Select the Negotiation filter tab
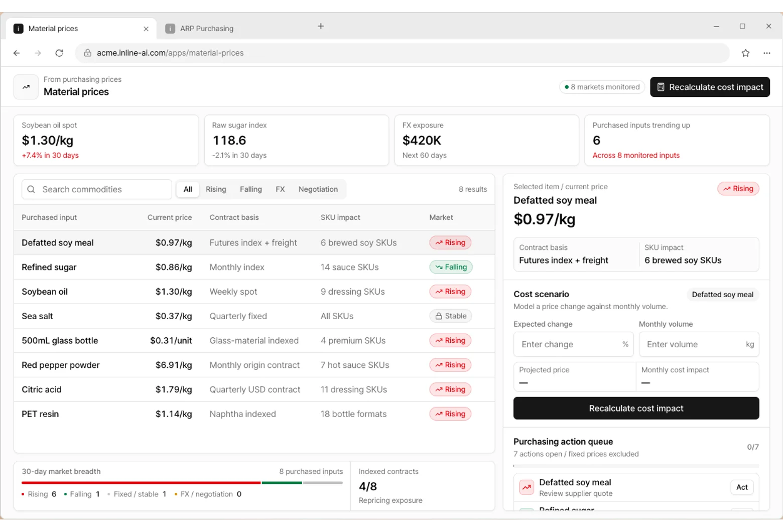The image size is (783, 532). click(x=318, y=189)
